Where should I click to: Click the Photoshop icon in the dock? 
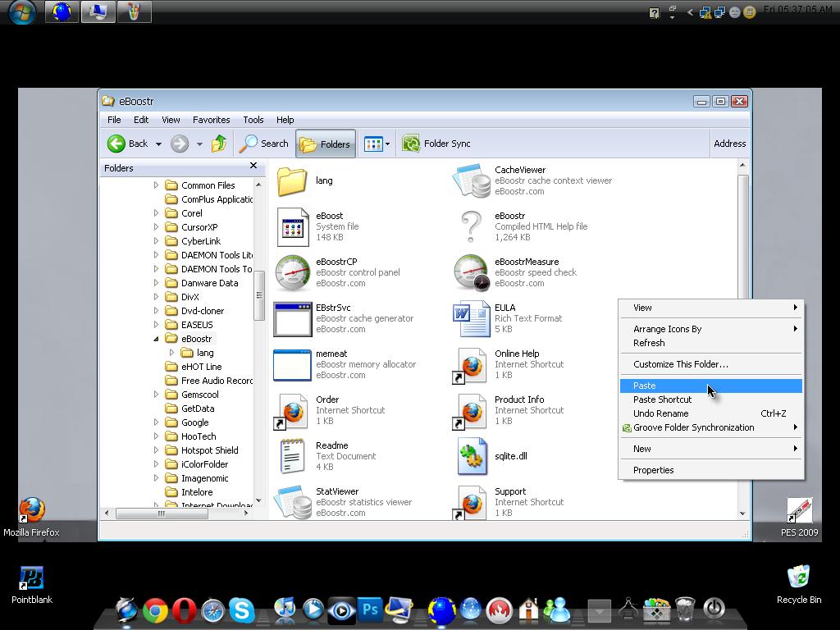[x=370, y=609]
